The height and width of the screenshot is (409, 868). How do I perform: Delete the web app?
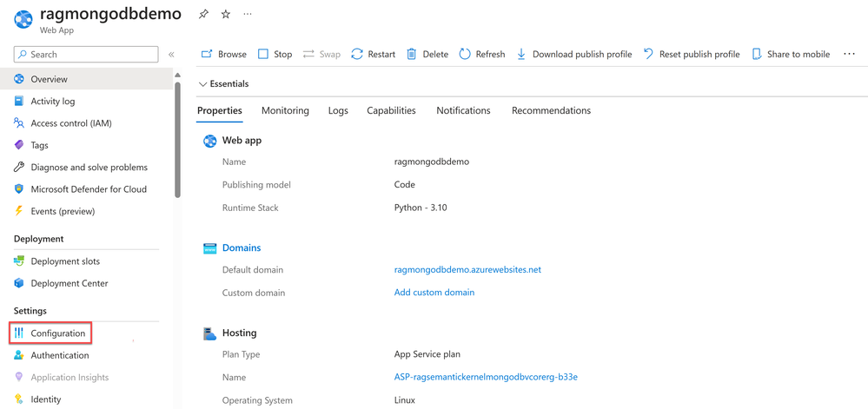point(427,54)
